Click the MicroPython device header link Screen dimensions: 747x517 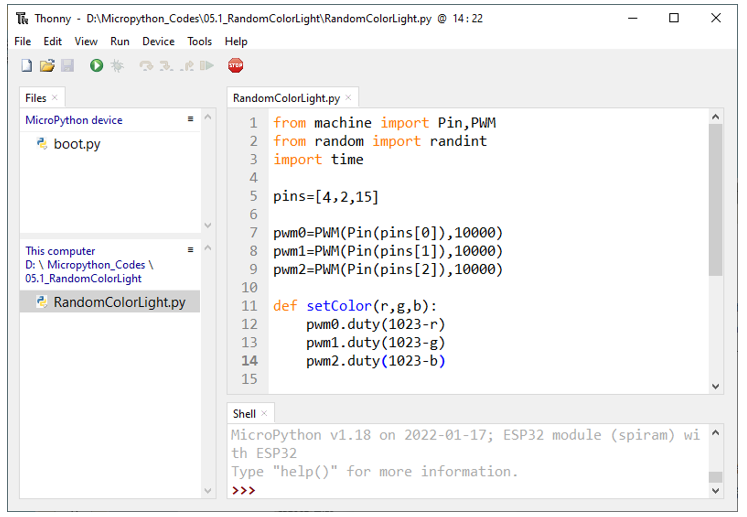(74, 120)
